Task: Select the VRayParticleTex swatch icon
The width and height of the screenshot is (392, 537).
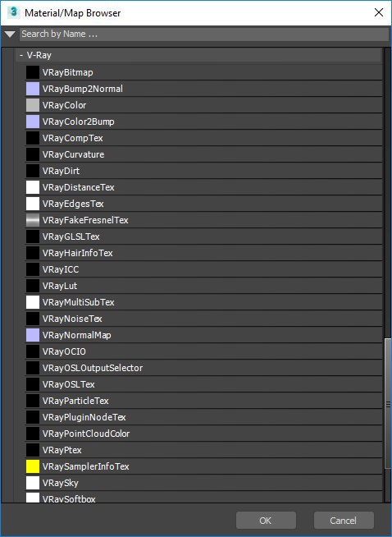Action: 33,401
